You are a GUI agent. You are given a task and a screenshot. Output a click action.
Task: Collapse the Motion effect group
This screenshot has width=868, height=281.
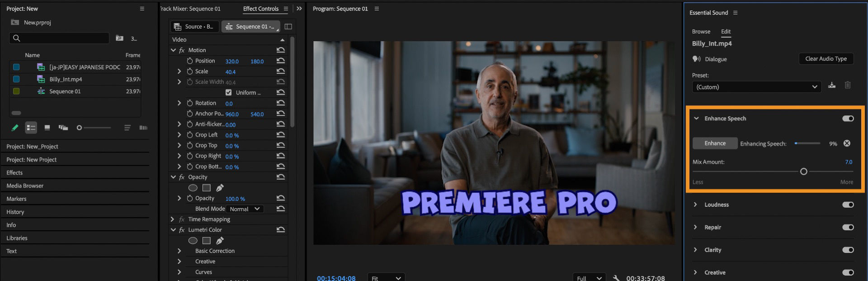[x=173, y=50]
